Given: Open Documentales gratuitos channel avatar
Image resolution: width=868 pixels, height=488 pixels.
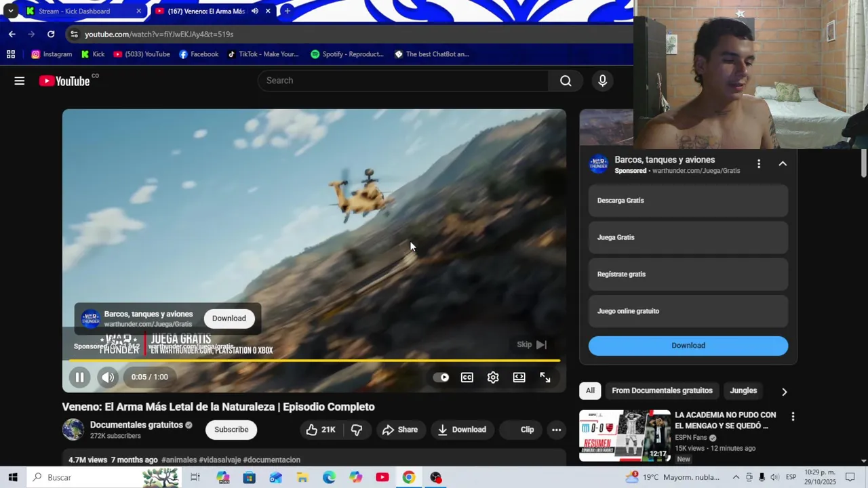Looking at the screenshot, I should tap(73, 430).
